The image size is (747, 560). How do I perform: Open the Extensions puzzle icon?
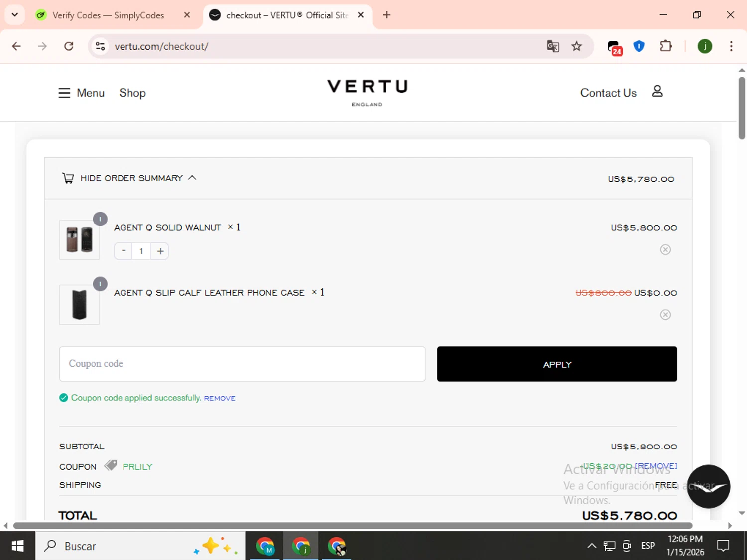tap(666, 46)
